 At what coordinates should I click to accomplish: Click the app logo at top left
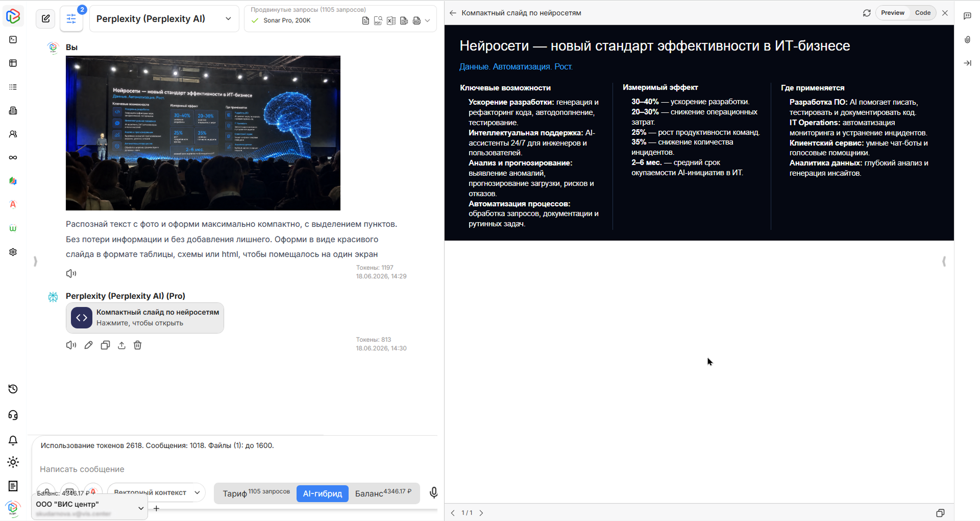pyautogui.click(x=13, y=16)
